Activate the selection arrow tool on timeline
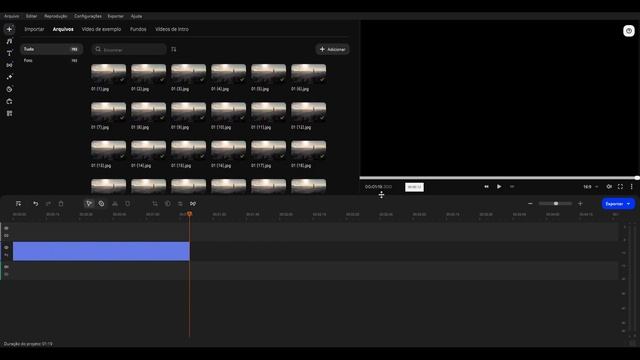Screen dimensions: 640x360 click(x=89, y=204)
